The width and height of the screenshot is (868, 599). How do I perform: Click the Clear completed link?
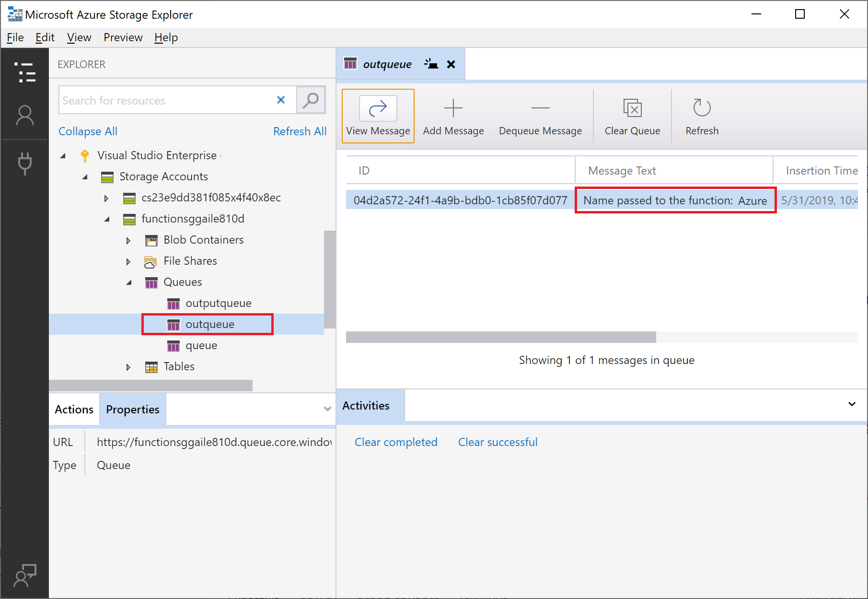tap(395, 442)
